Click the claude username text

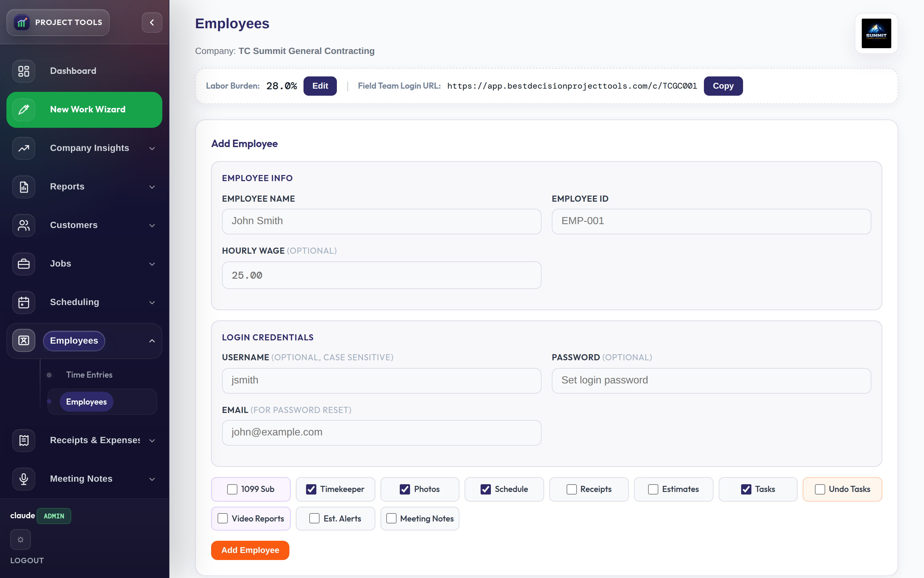tap(22, 516)
